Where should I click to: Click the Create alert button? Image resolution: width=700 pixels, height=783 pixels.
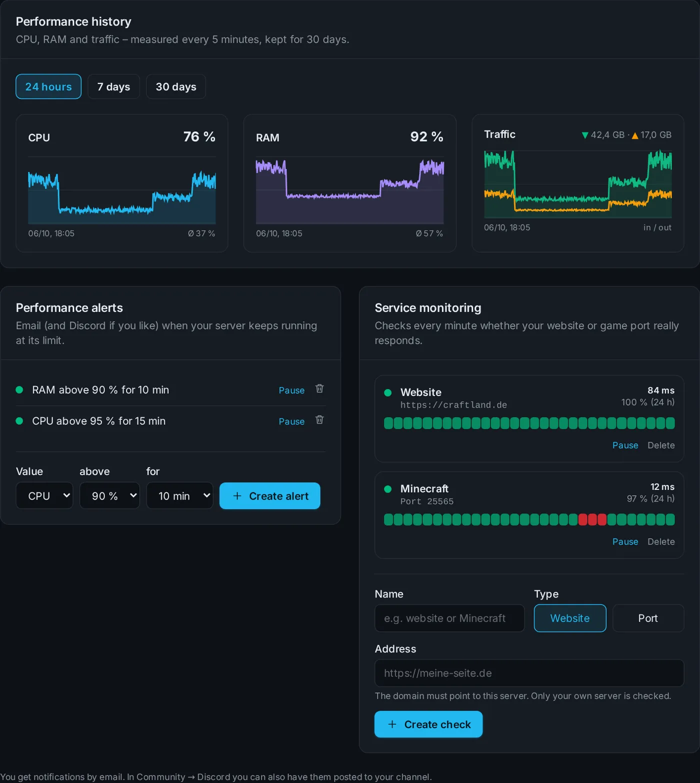tap(270, 495)
